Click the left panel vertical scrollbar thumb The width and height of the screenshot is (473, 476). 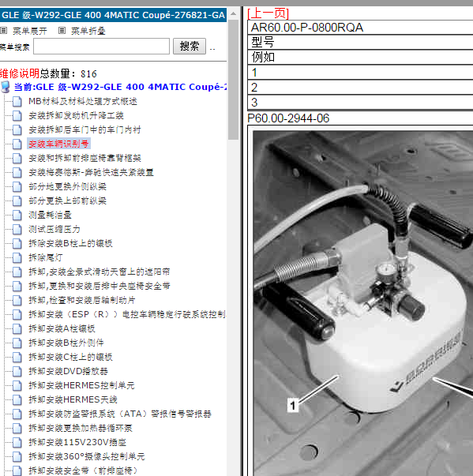click(233, 80)
